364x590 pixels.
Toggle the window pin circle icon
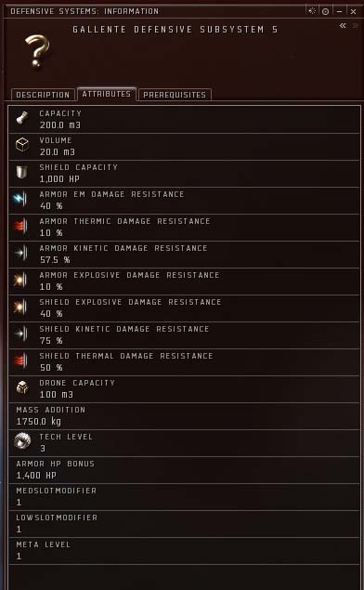[x=325, y=12]
